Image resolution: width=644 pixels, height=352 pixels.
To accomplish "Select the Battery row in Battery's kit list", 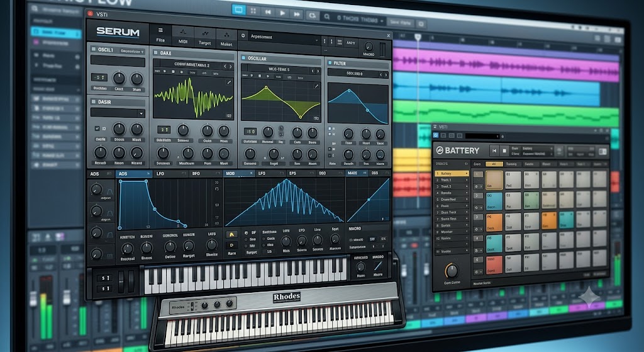I will 452,174.
